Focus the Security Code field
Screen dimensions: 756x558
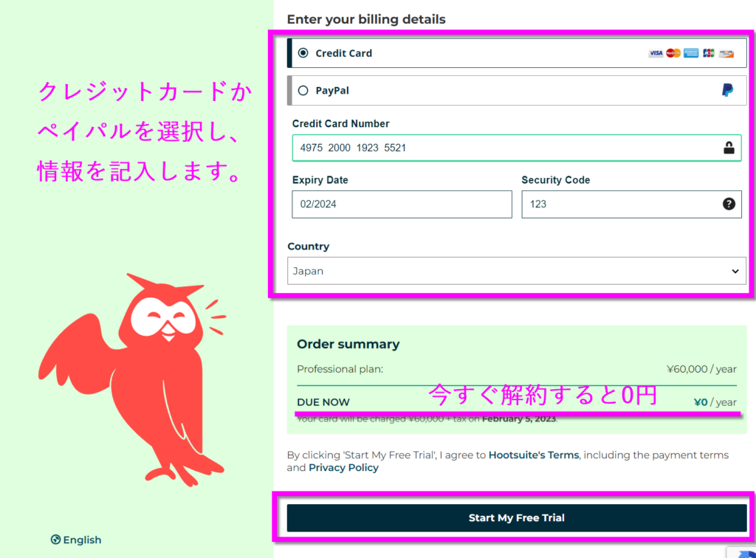click(632, 204)
